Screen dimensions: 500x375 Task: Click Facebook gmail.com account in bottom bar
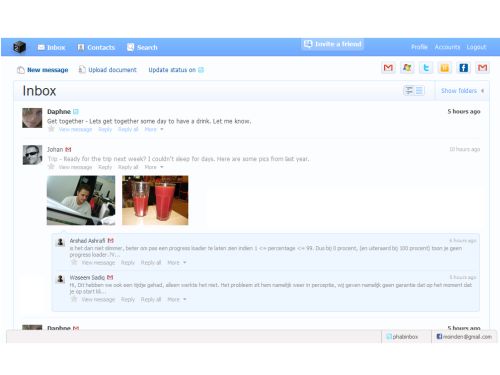pyautogui.click(x=464, y=337)
